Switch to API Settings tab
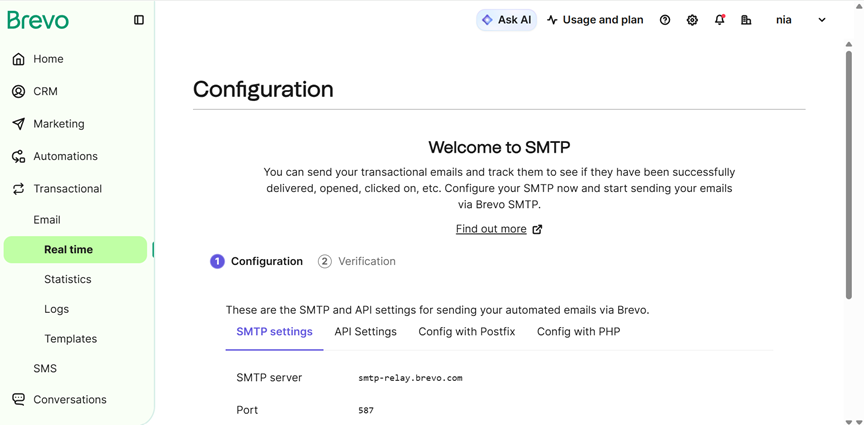The height and width of the screenshot is (425, 864). 365,332
